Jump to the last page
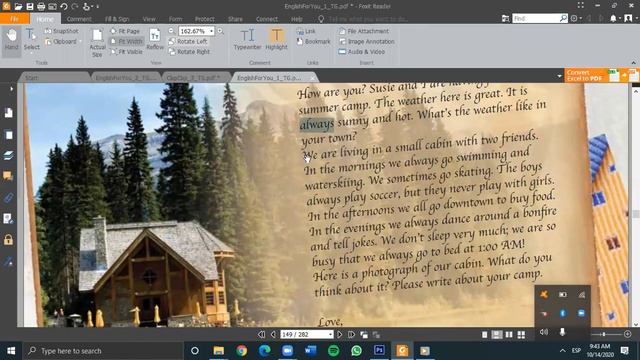The image size is (640, 360). [351, 334]
